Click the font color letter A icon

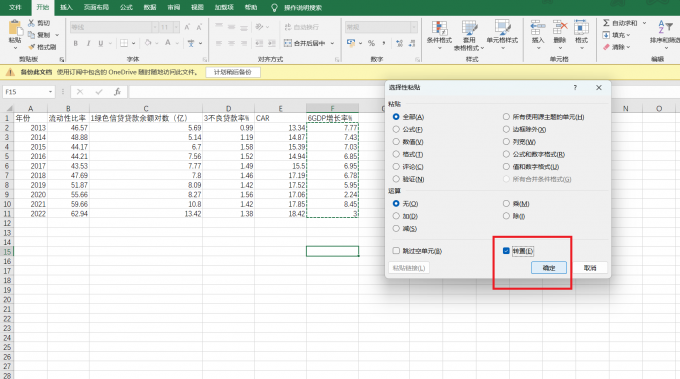pyautogui.click(x=167, y=43)
